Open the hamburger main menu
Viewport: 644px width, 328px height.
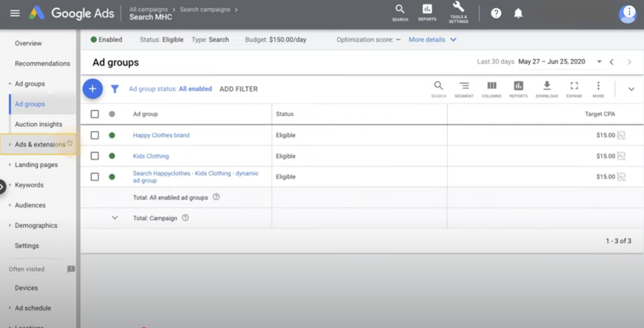tap(15, 13)
